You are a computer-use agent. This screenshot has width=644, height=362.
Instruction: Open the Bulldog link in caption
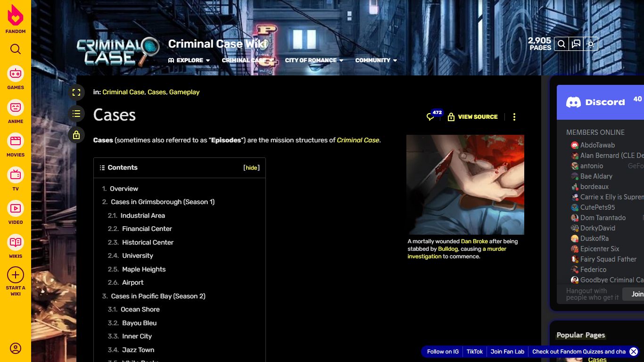pos(448,249)
